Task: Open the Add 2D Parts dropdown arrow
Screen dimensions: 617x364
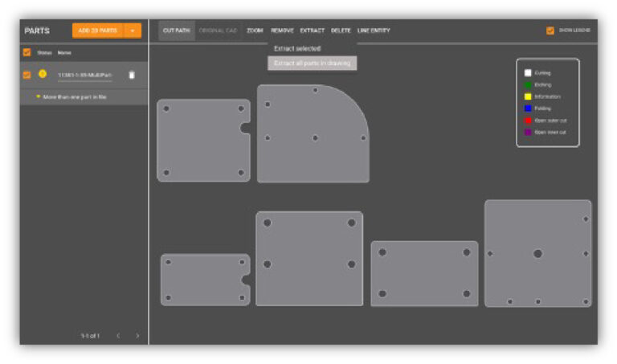Action: click(133, 31)
